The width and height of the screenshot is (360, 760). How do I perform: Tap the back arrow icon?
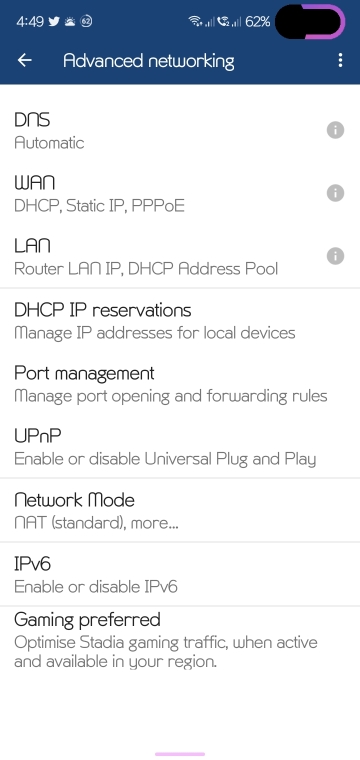25,60
